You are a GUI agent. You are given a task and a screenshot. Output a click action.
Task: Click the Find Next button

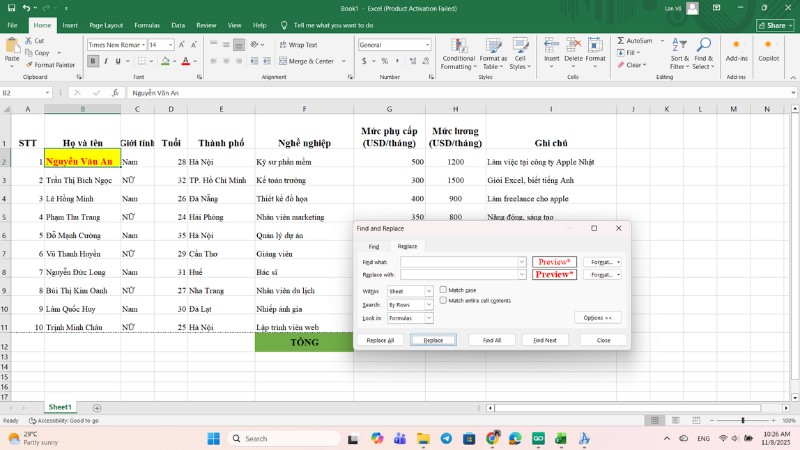click(545, 340)
